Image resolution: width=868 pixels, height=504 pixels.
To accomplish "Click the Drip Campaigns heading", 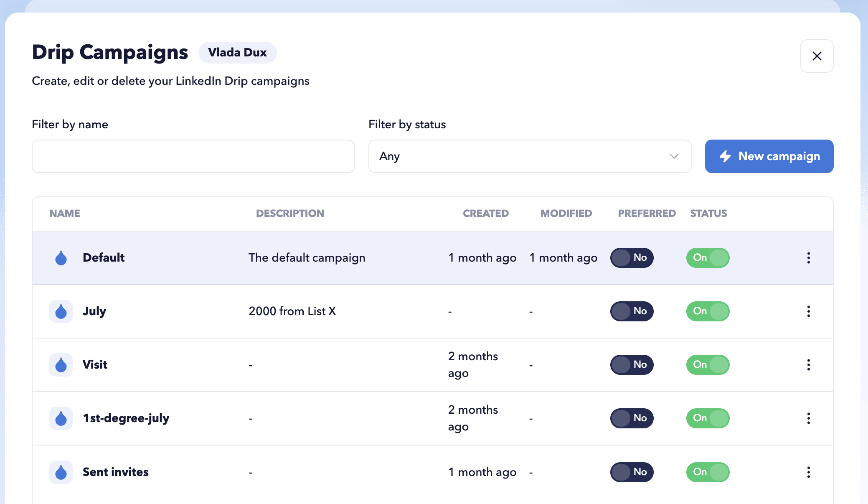I will 110,53.
